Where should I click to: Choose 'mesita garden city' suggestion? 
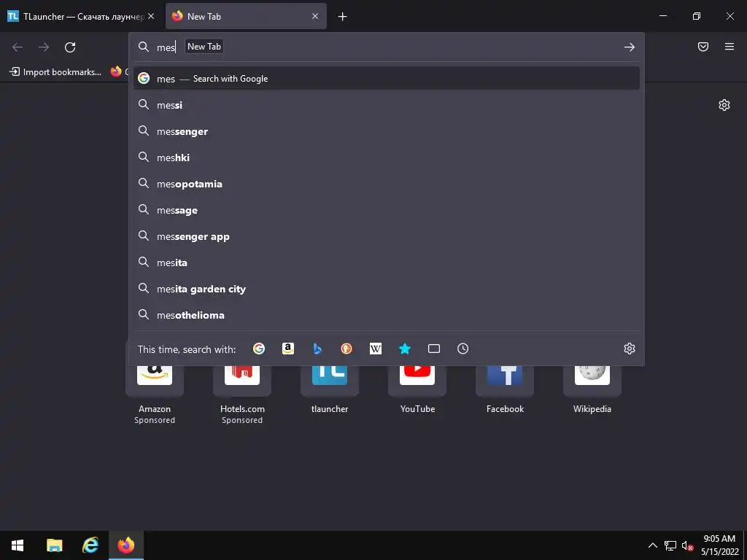coord(387,289)
